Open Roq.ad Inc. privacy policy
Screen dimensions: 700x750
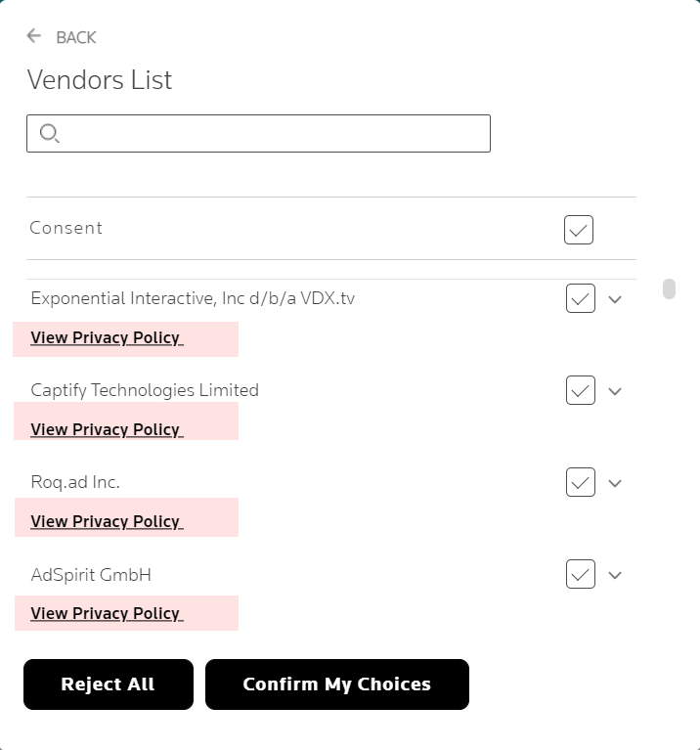point(106,522)
